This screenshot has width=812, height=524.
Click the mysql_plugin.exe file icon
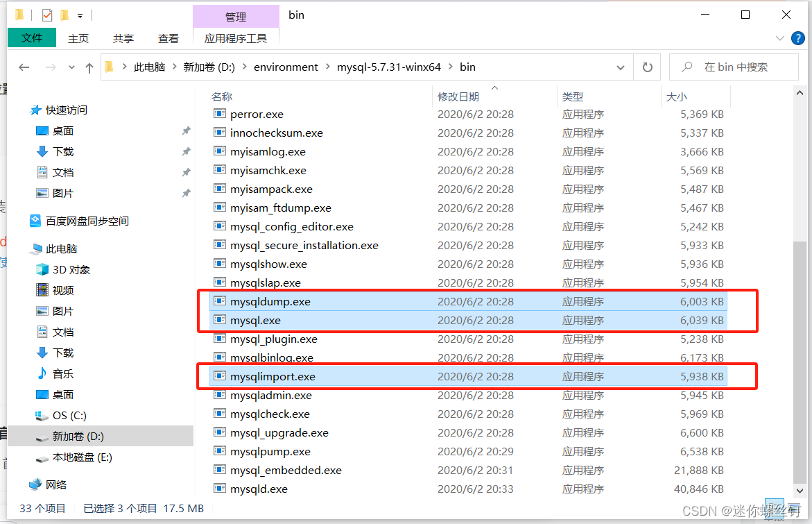click(x=220, y=339)
